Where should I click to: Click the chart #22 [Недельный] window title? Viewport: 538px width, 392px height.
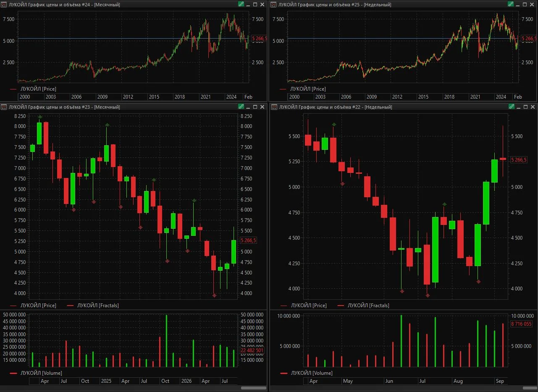click(335, 107)
